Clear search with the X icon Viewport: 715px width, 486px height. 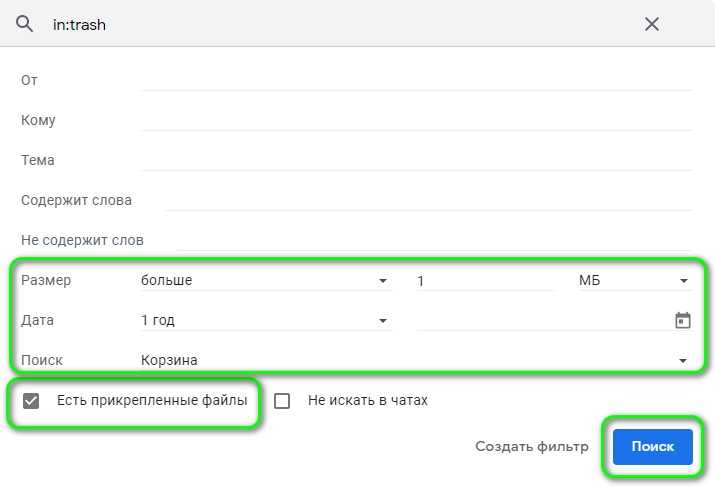coord(652,24)
